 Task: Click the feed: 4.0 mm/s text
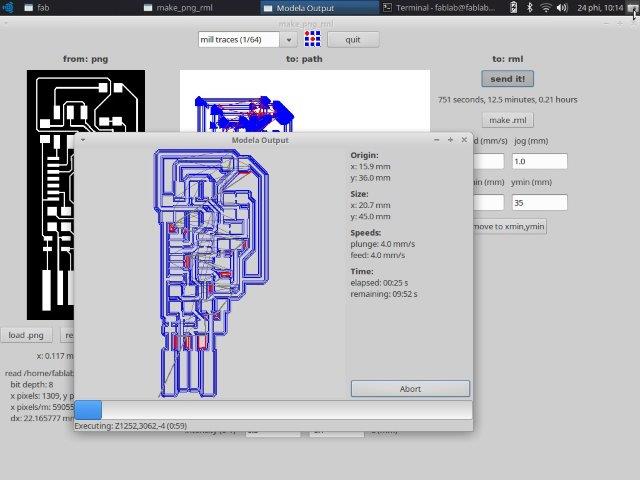378,255
